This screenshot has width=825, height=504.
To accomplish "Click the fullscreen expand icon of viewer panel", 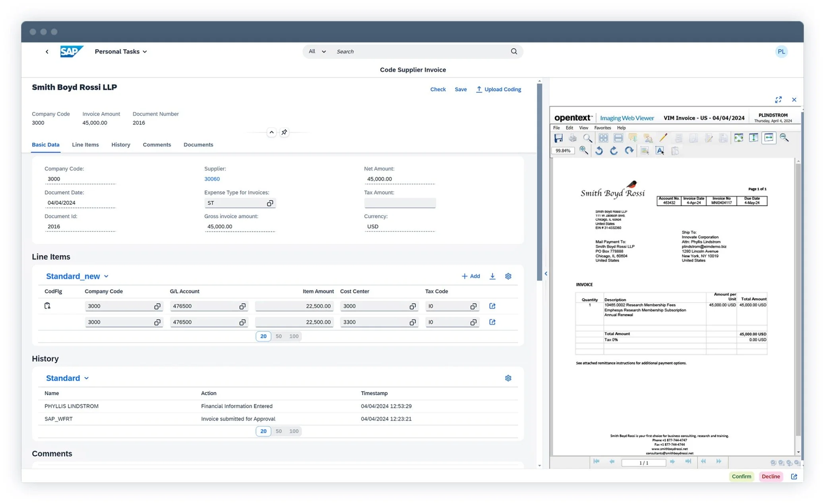I will click(x=778, y=100).
